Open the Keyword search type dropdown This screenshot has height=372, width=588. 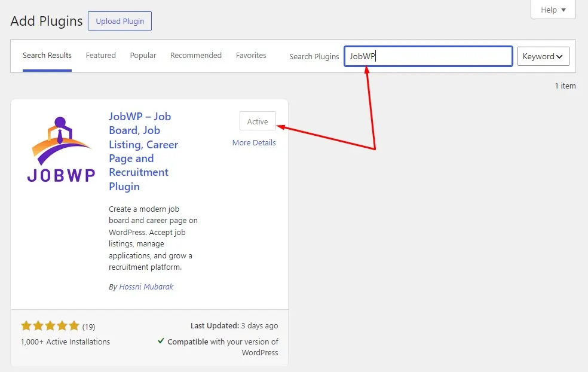[543, 56]
